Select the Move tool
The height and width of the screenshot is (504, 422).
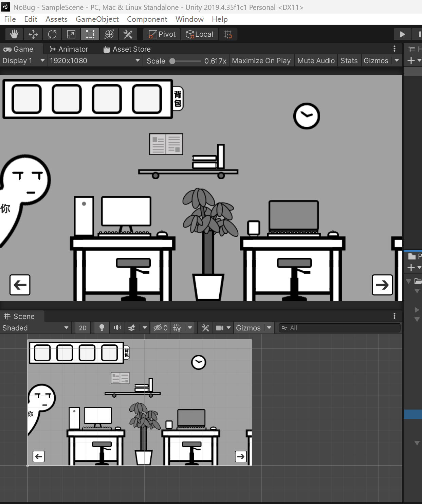click(33, 34)
